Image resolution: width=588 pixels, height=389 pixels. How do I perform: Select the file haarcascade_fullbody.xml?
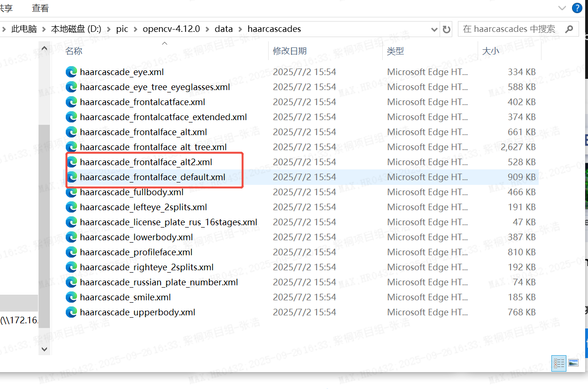pos(132,192)
